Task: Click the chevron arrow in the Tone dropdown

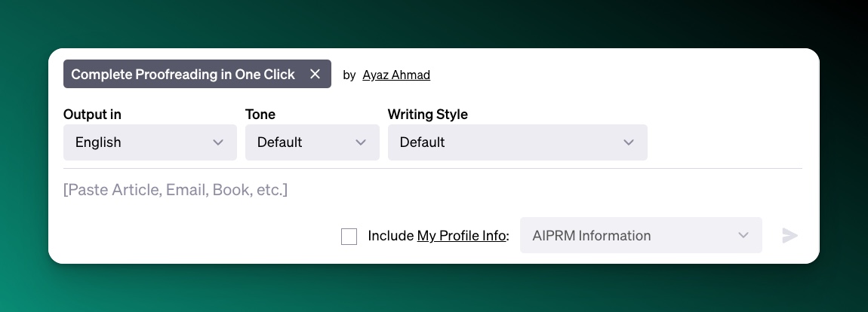Action: [361, 142]
